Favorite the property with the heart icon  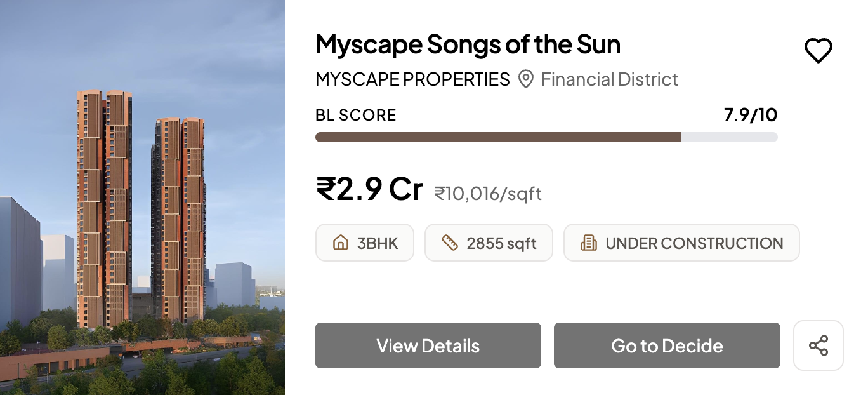[818, 51]
